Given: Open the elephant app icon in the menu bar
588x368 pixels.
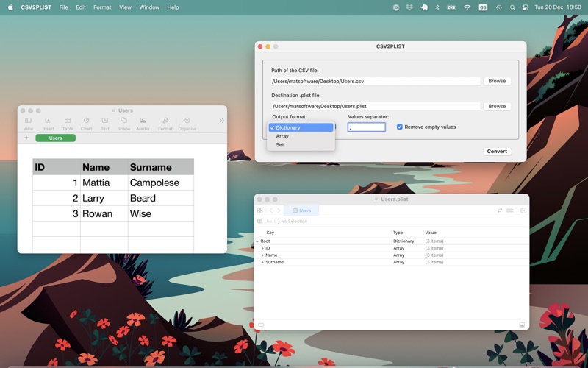Looking at the screenshot, I should (424, 7).
